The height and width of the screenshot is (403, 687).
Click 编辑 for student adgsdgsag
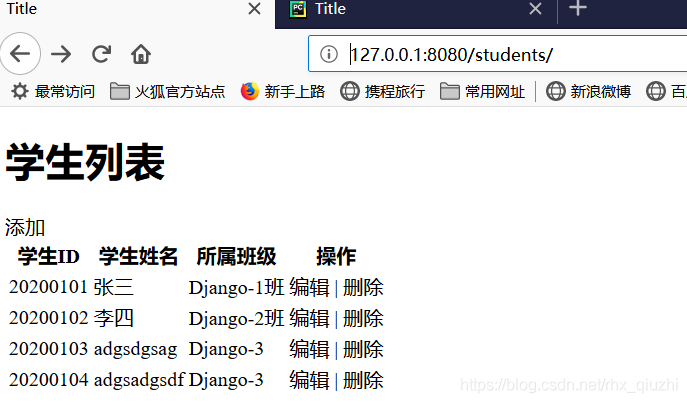click(309, 349)
